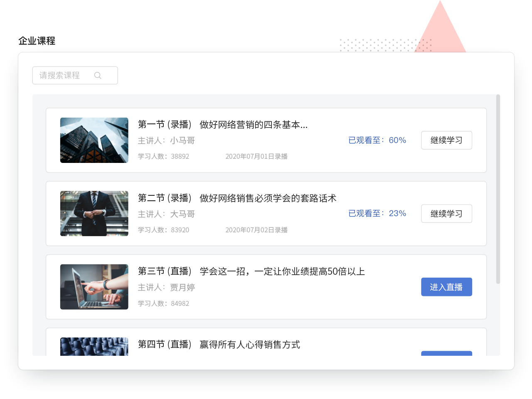Click 继续学习 for 第二节 recorded course
The image size is (532, 399).
(x=446, y=214)
